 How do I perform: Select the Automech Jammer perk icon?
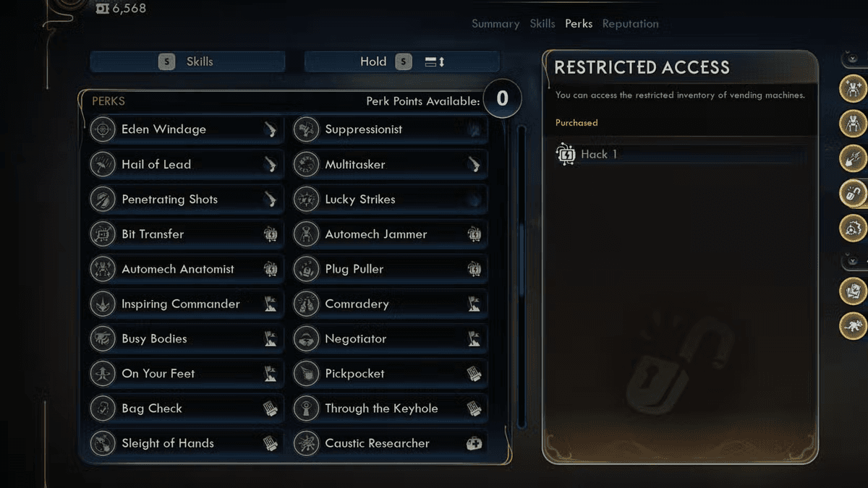[x=307, y=234]
